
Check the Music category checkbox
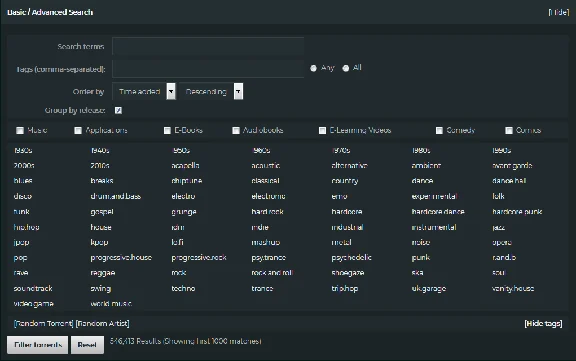click(x=20, y=130)
